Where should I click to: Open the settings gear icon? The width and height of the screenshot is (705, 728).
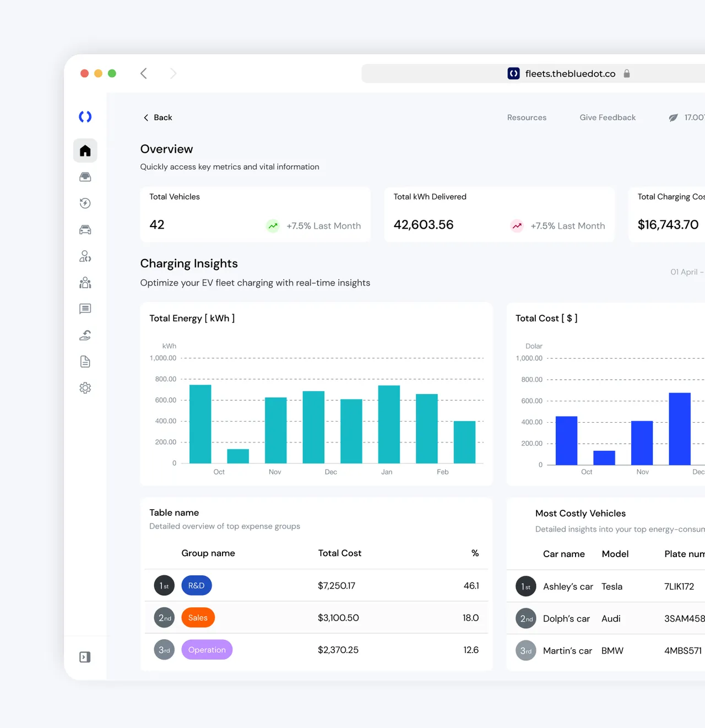tap(85, 388)
